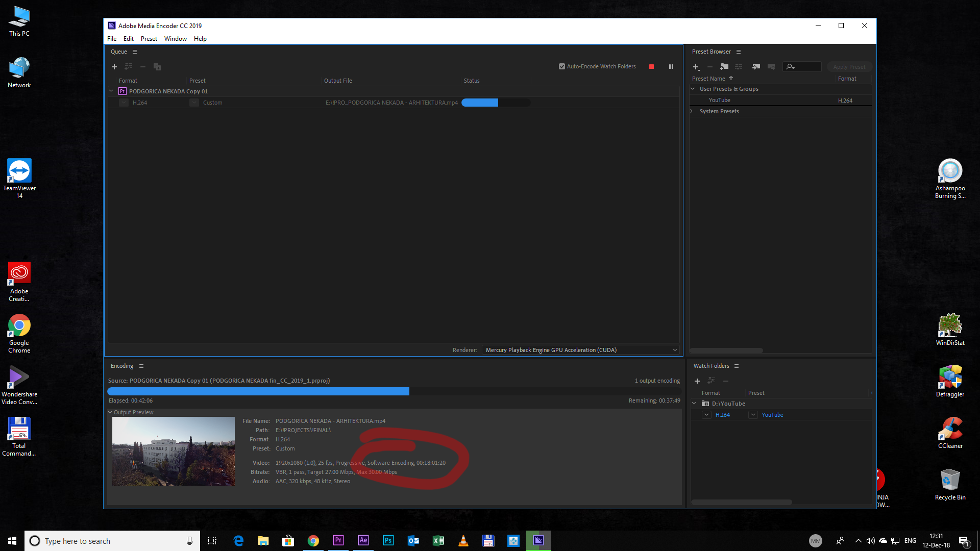Click the taskbar search box
This screenshot has width=980, height=551.
(112, 541)
